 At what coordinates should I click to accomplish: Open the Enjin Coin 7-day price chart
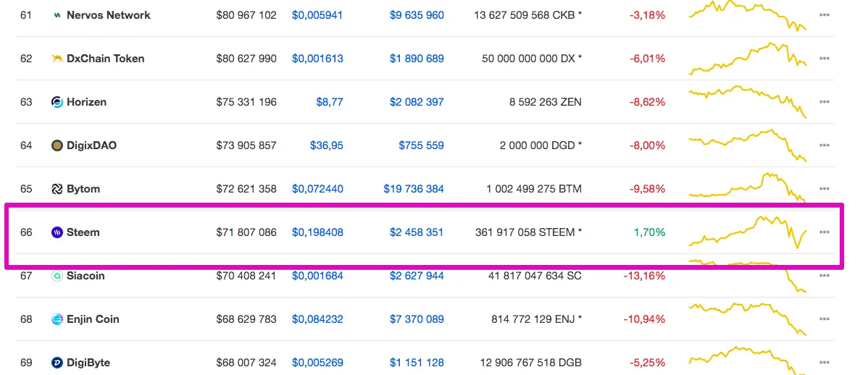click(748, 319)
